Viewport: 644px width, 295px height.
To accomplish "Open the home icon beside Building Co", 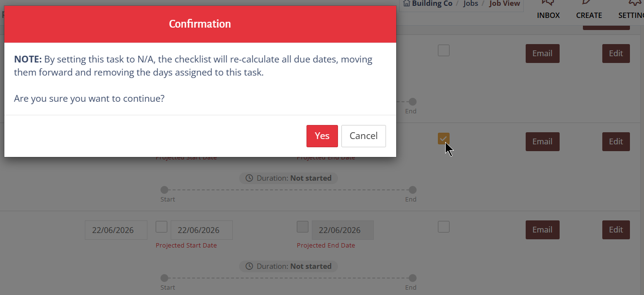I will tap(406, 3).
